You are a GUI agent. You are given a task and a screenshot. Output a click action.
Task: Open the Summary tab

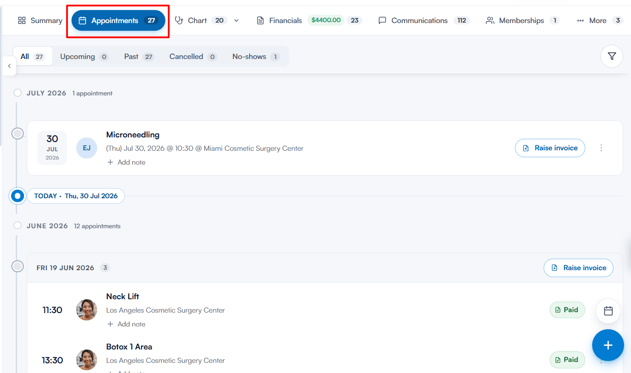(x=40, y=21)
